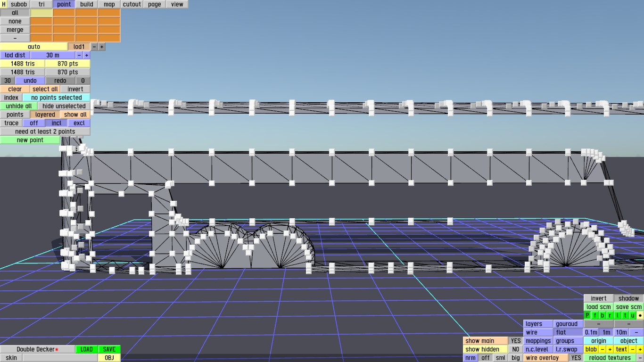Click the black dot button beside u
The width and height of the screenshot is (644, 362).
(640, 315)
